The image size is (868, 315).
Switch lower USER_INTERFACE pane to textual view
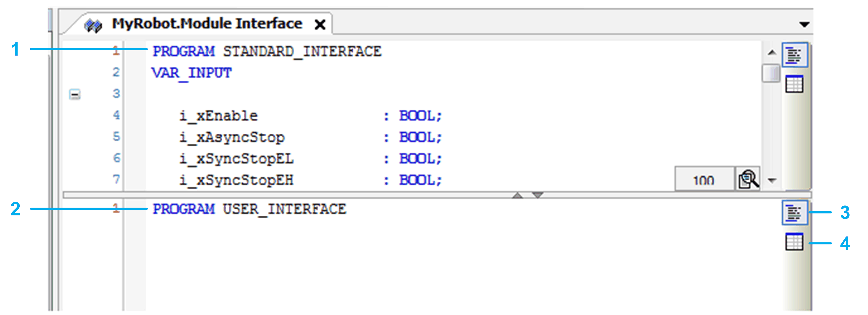tap(794, 213)
